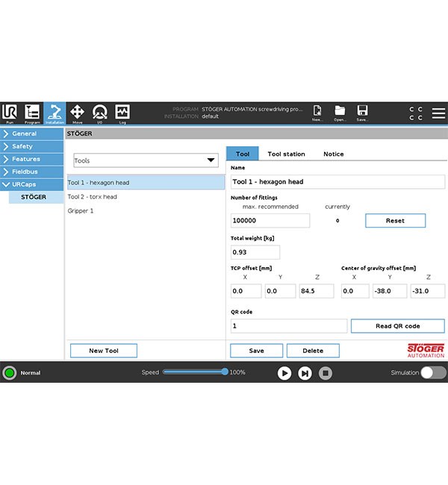Click the New Tool button

click(x=104, y=351)
